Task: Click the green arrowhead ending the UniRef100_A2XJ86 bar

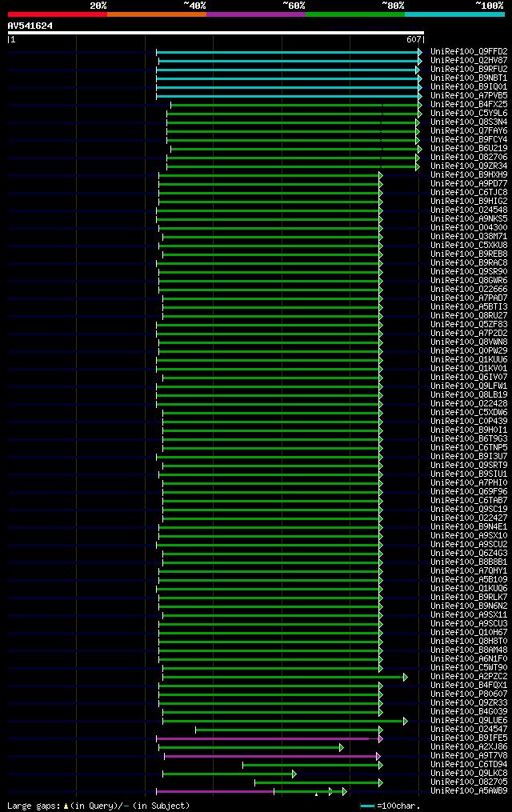Action: (x=341, y=748)
